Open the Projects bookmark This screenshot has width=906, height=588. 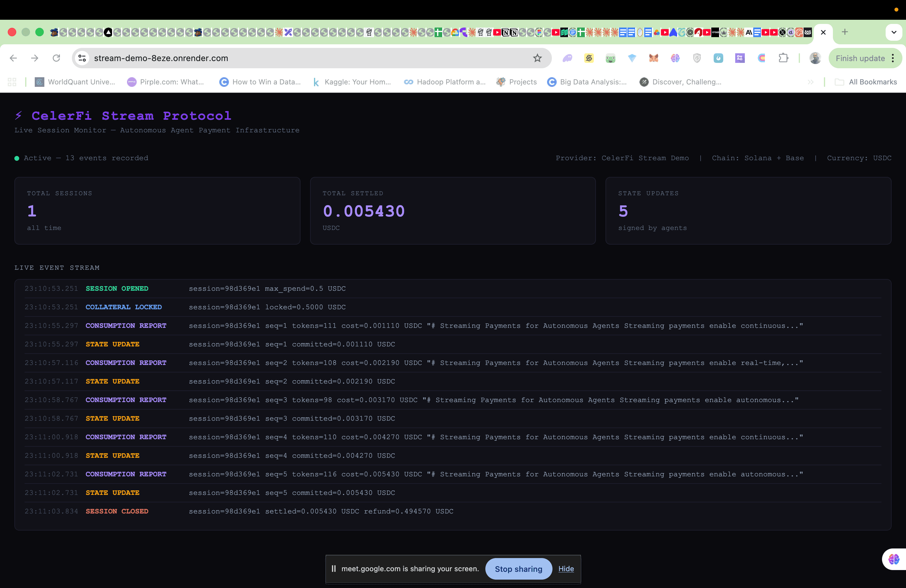(x=517, y=82)
